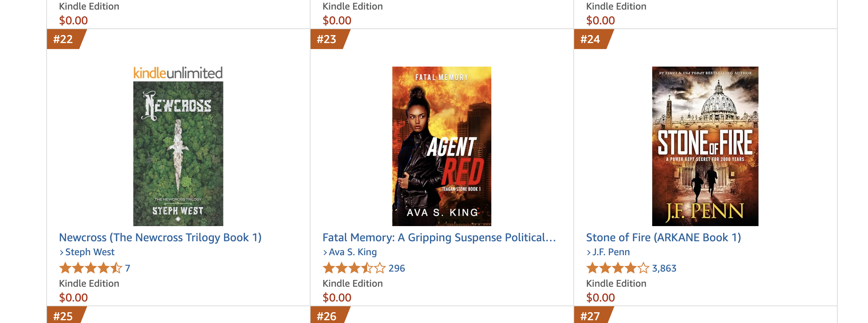868x323 pixels.
Task: Click the Kindle Unlimited logo above Newcross
Action: (178, 73)
